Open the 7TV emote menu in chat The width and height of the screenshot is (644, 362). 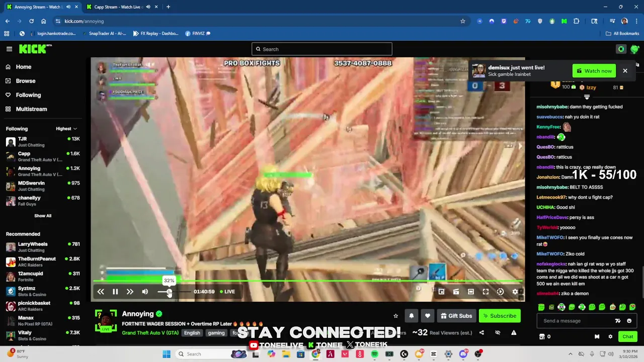[x=618, y=321]
